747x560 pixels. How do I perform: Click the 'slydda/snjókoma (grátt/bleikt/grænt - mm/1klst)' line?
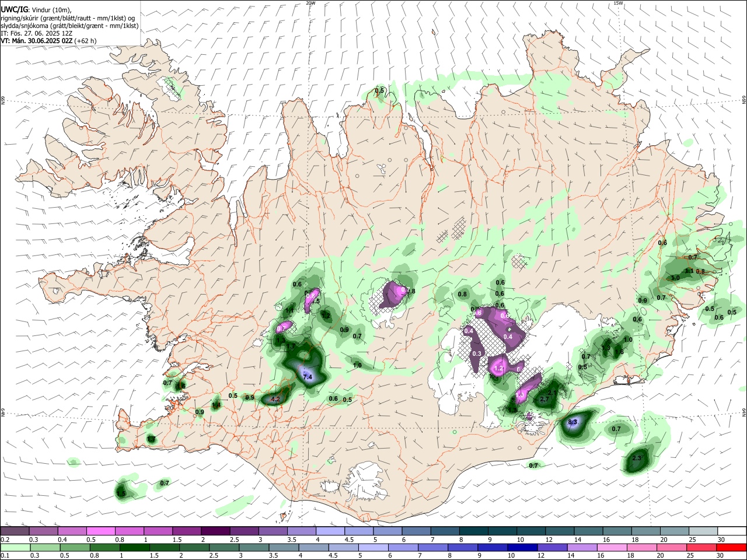[x=69, y=26]
